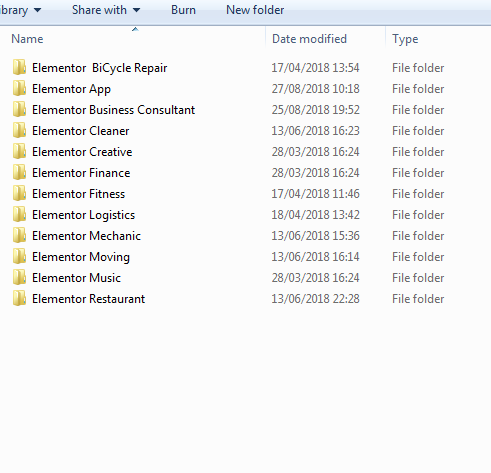Select the 'Elementor Moving' folder name
Screen dimensions: 491x473
pos(81,257)
